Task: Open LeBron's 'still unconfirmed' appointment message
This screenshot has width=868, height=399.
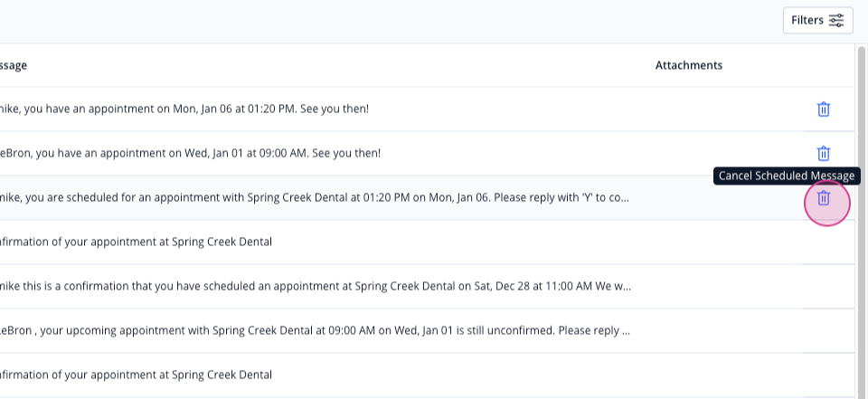Action: click(315, 331)
